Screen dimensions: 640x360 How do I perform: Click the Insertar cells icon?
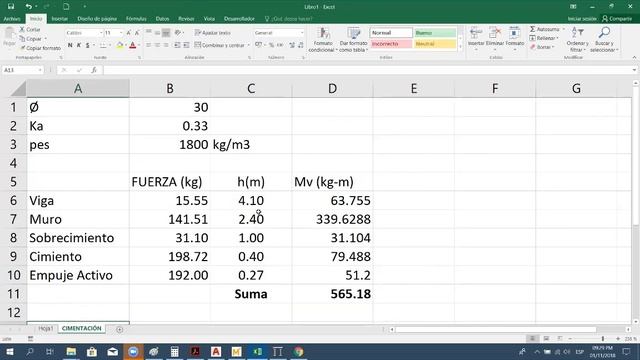pos(476,33)
